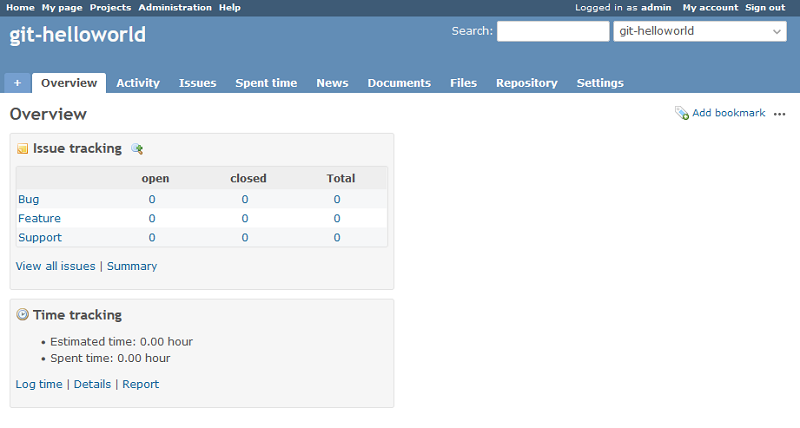800x428 pixels.
Task: Go to the Repository tab
Action: point(526,83)
